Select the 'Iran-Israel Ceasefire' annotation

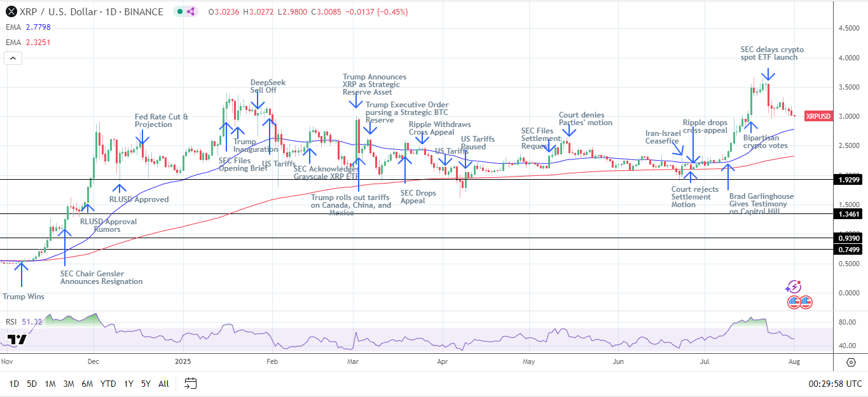(663, 138)
